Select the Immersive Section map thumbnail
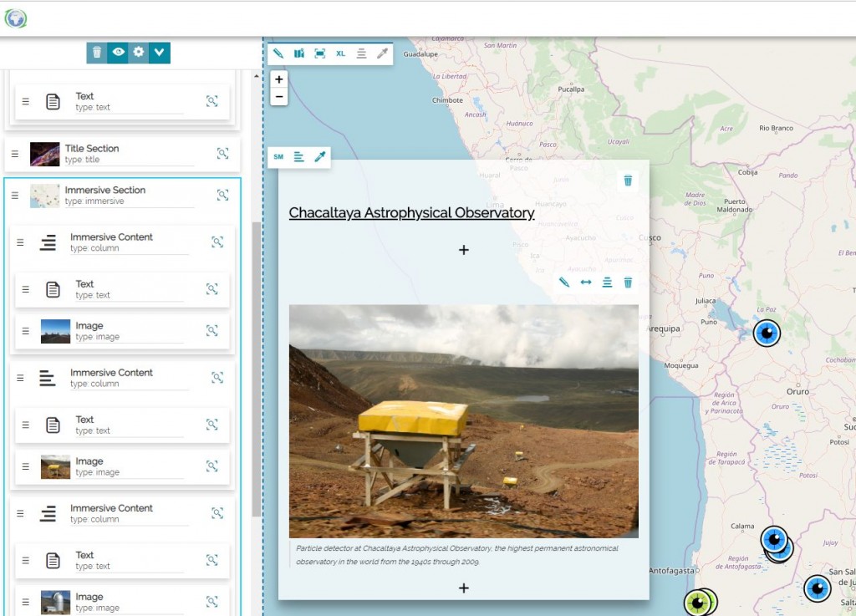The image size is (856, 616). (x=45, y=196)
